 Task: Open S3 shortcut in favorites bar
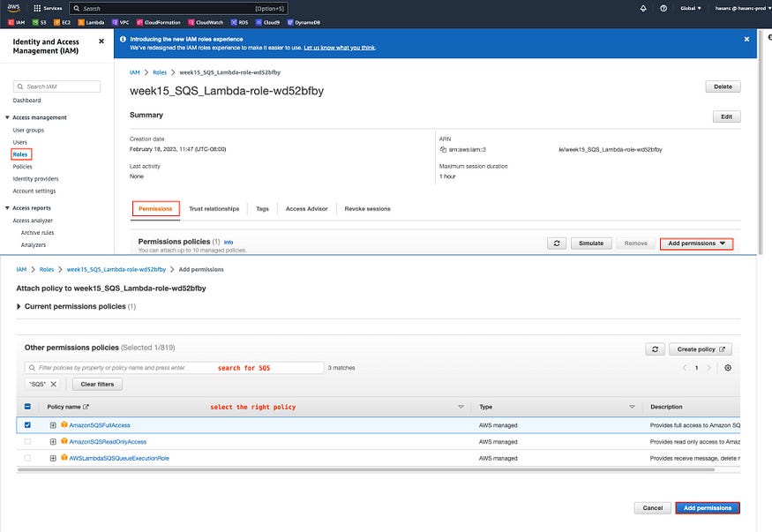pos(40,22)
